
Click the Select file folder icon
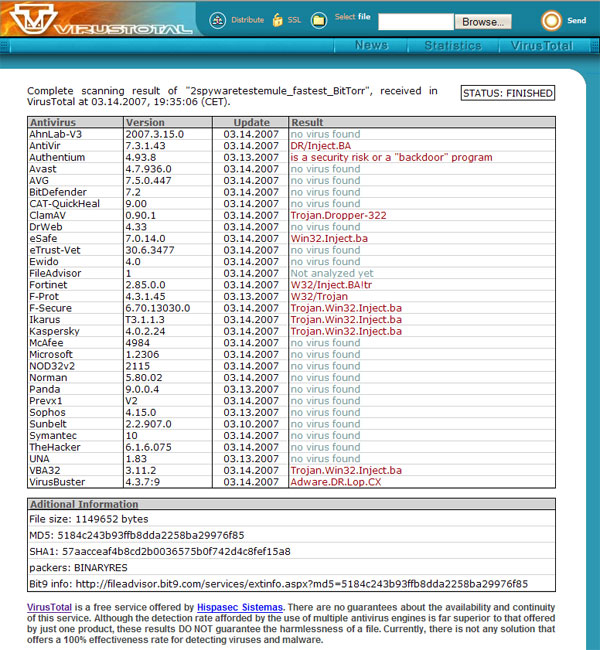pyautogui.click(x=318, y=20)
